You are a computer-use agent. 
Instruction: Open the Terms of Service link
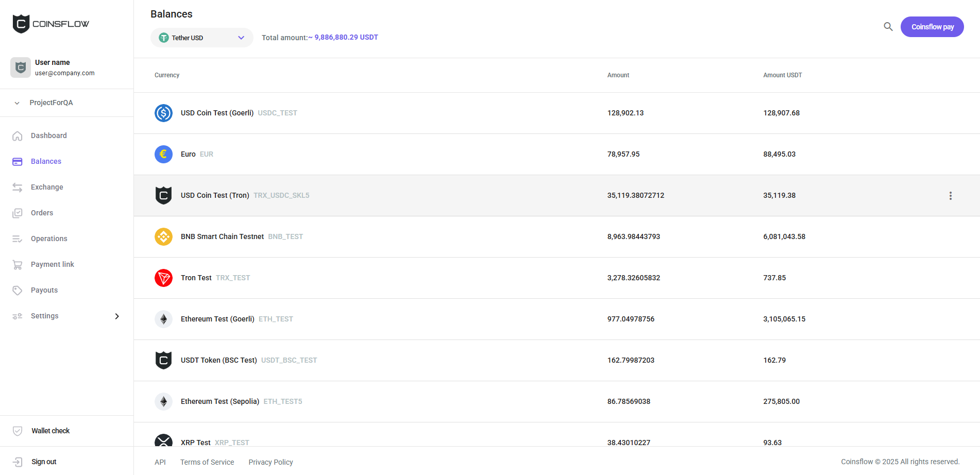(x=207, y=462)
